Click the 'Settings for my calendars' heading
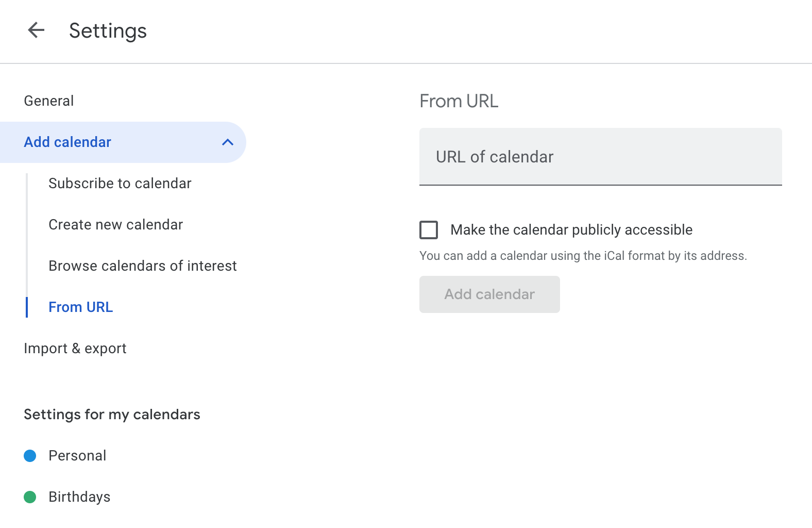This screenshot has height=528, width=812. (112, 415)
